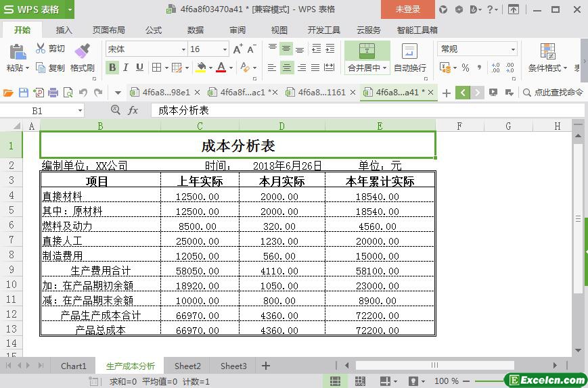
Task: Toggle Italic formatting
Action: coord(126,68)
